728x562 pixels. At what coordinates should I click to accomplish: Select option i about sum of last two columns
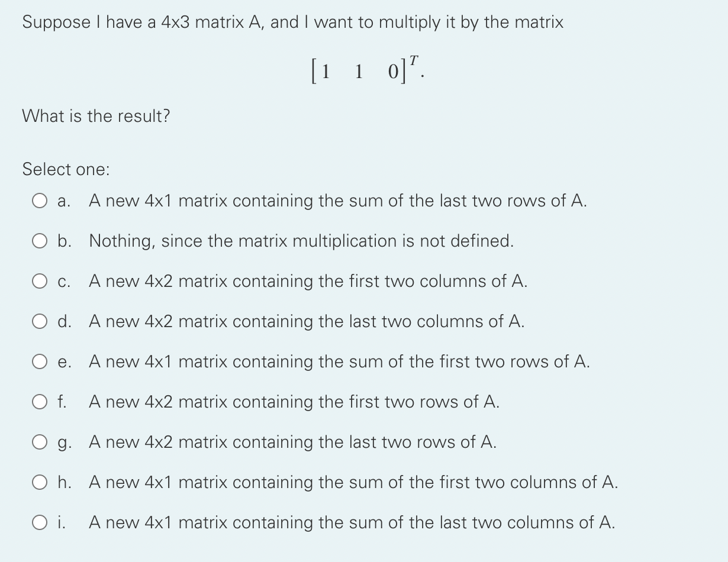point(40,522)
